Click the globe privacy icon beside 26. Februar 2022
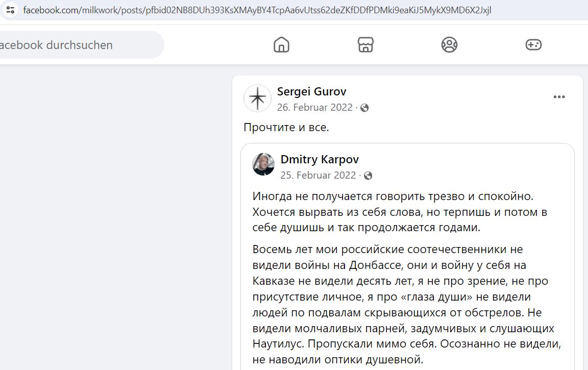Image resolution: width=588 pixels, height=370 pixels. (x=364, y=108)
